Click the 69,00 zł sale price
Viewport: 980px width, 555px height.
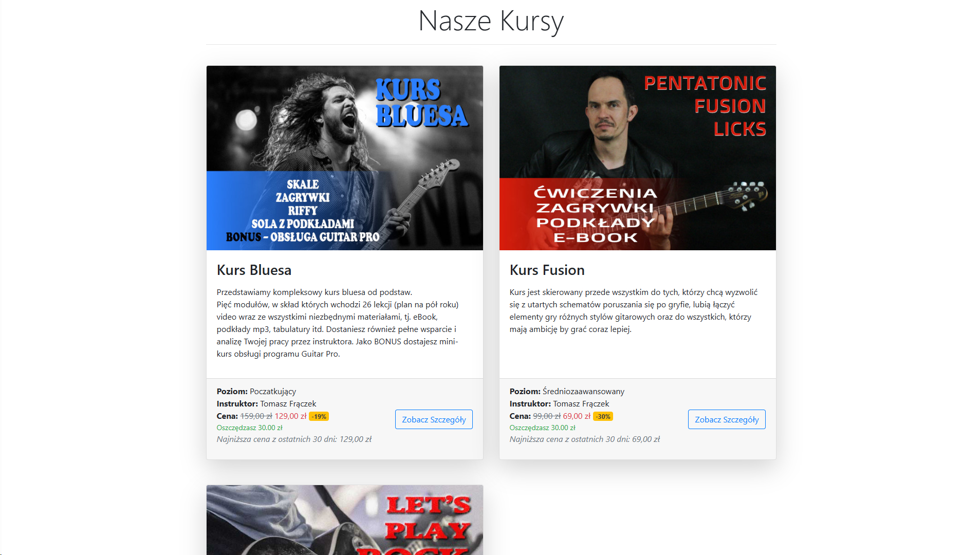tap(577, 416)
